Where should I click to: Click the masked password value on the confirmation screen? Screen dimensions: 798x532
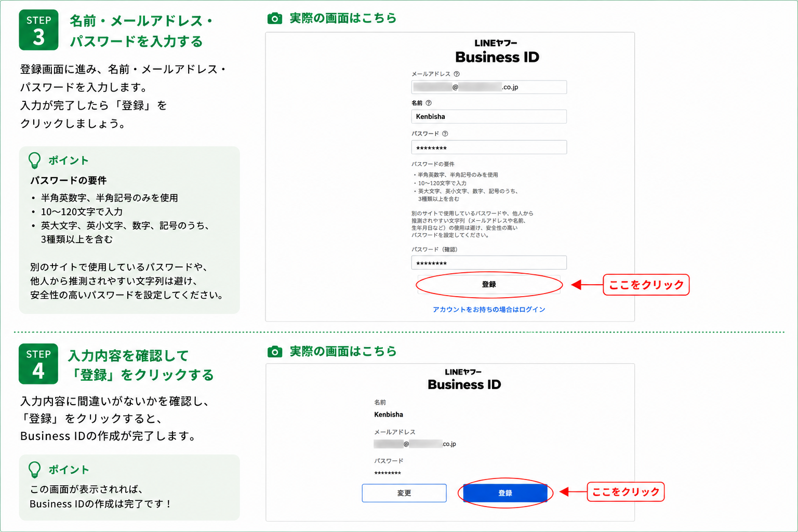click(388, 473)
